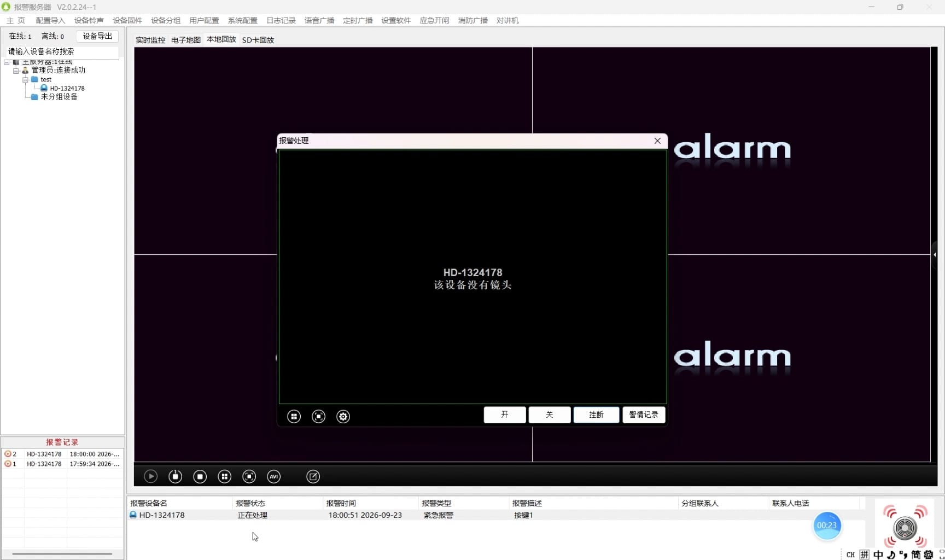Click the 警情记录 button
Screen dimensions: 945x560
(x=644, y=415)
